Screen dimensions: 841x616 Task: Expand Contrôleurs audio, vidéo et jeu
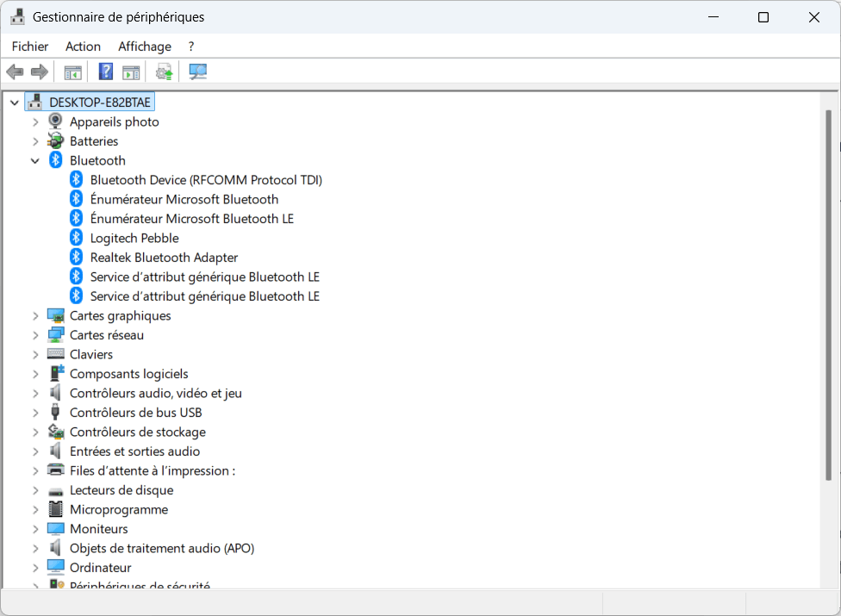[35, 394]
